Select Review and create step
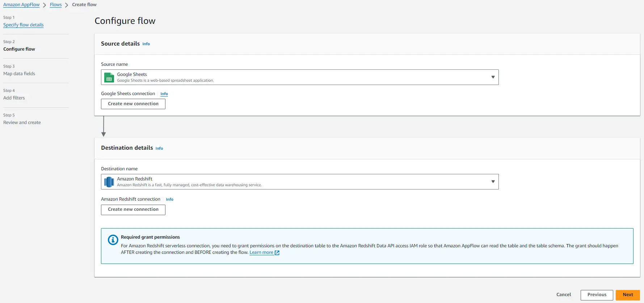 click(22, 123)
